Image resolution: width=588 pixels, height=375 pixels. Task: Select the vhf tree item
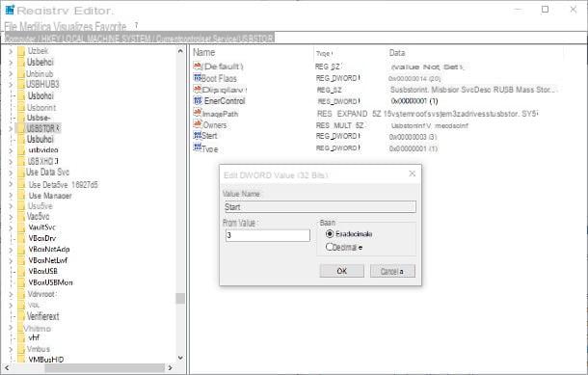tap(34, 337)
